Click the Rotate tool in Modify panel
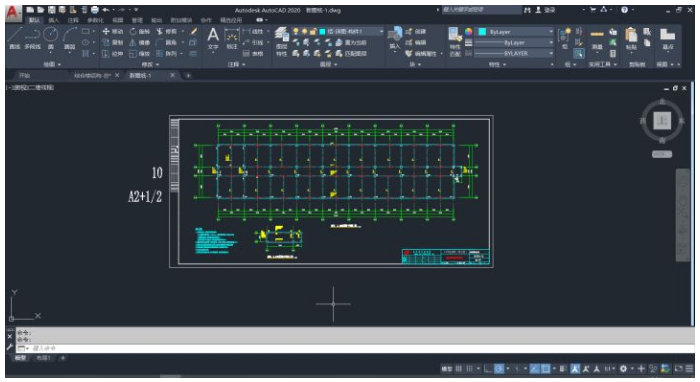Image resolution: width=700 pixels, height=382 pixels. pos(140,32)
